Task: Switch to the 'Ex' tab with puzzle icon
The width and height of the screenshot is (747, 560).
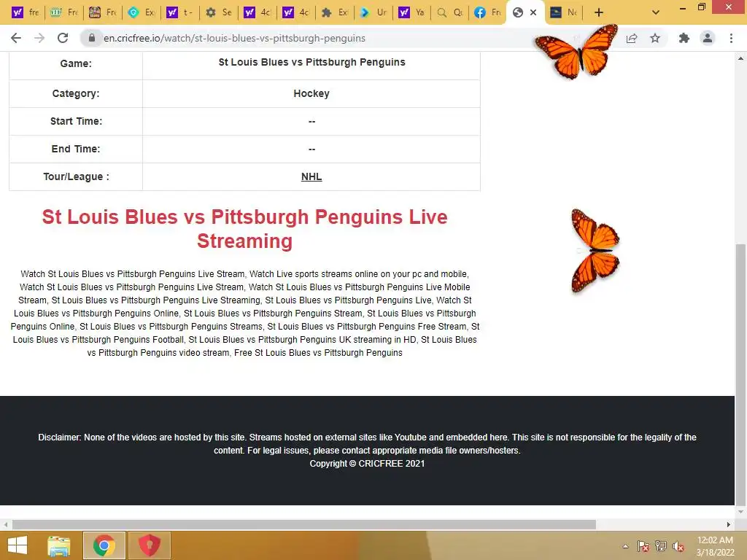Action: (x=334, y=12)
